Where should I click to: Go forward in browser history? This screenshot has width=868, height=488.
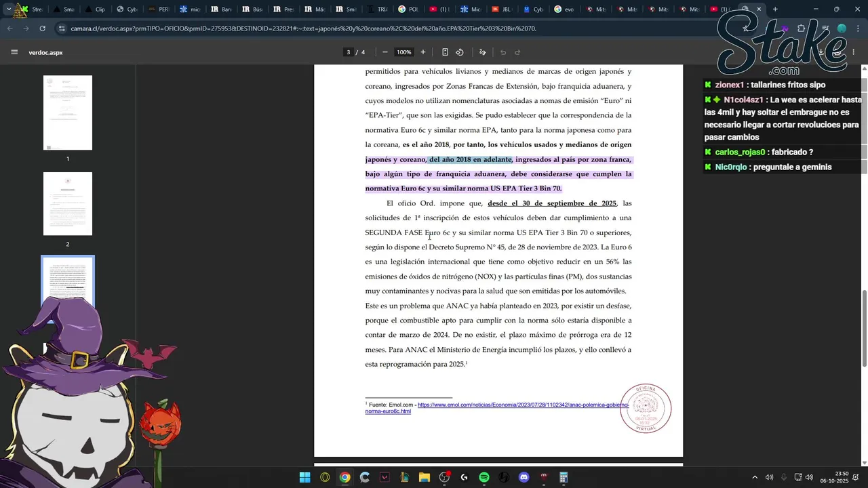[x=26, y=28]
